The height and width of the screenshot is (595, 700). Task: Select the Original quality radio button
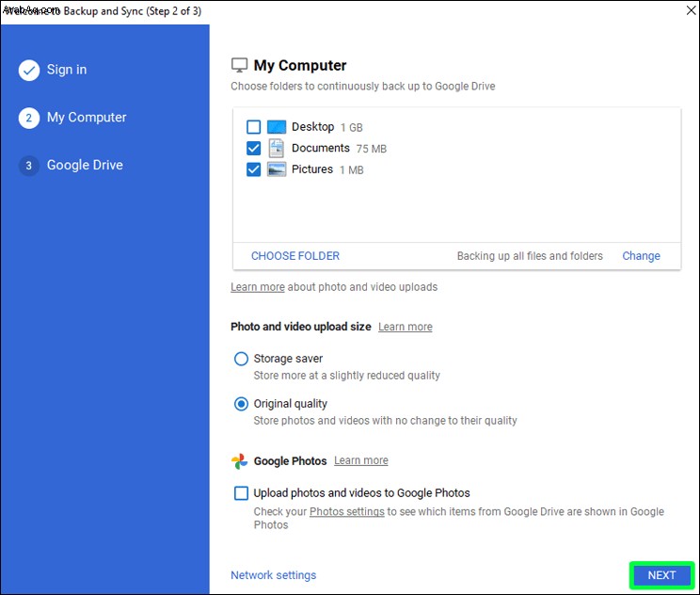click(x=241, y=404)
